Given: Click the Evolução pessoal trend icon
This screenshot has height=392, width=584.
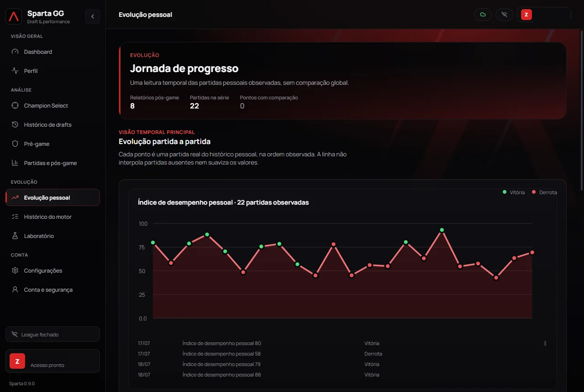Looking at the screenshot, I should [15, 198].
